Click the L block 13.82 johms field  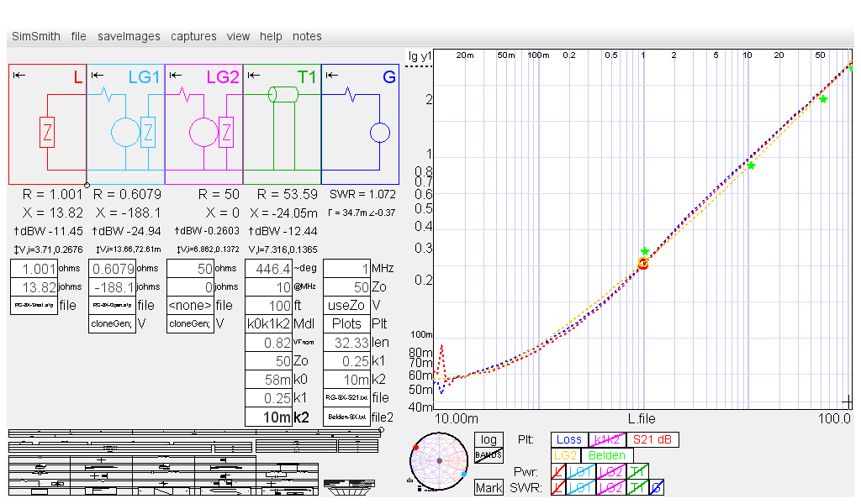point(34,286)
